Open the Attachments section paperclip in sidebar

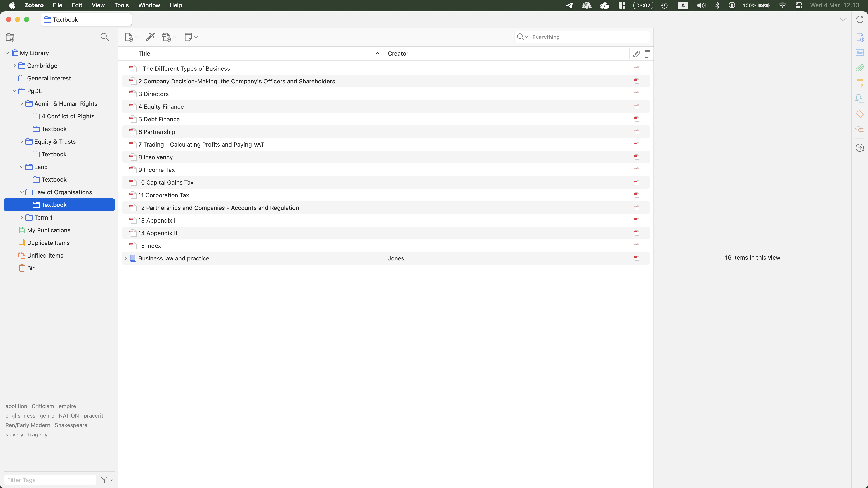860,68
